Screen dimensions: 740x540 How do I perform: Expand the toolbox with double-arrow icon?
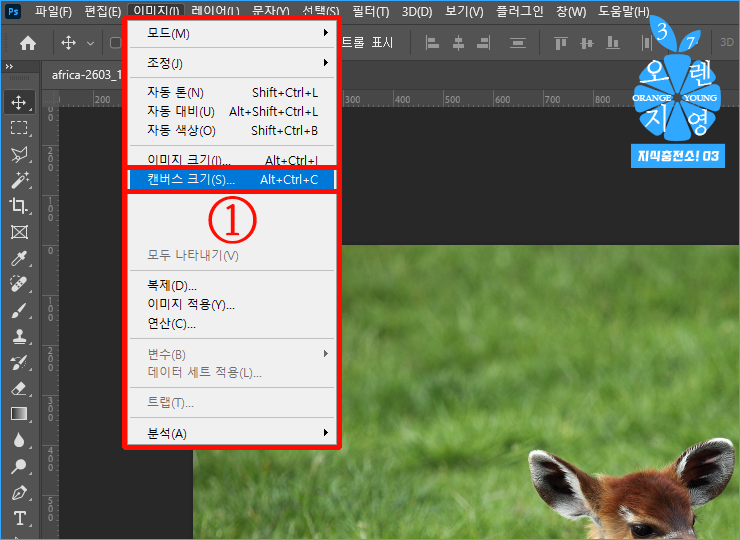9,67
